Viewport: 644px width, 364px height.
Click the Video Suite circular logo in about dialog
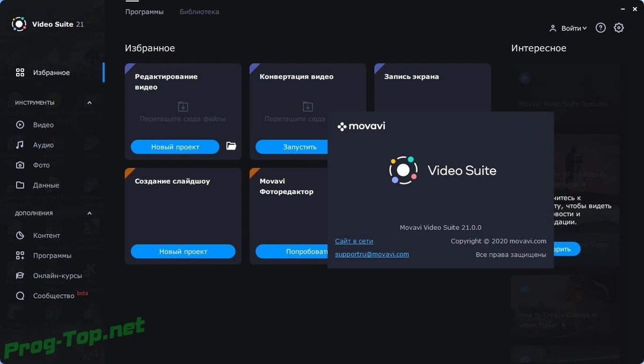point(403,170)
